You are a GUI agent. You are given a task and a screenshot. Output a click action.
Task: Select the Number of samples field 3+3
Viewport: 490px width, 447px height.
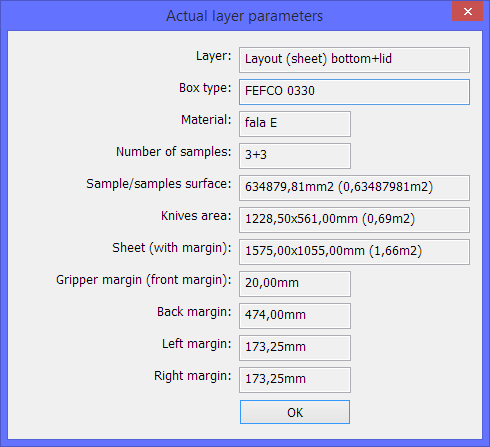tap(295, 156)
